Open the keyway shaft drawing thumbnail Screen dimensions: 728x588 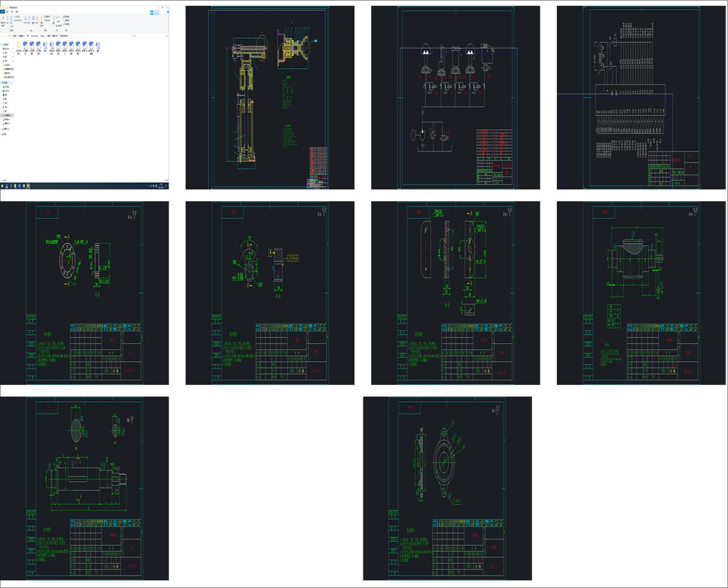point(84,488)
